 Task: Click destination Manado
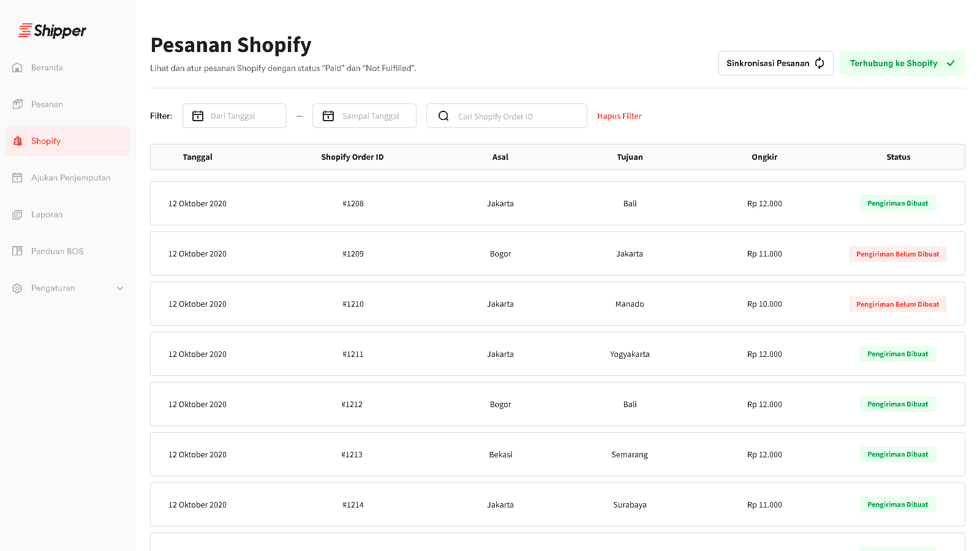tap(630, 304)
